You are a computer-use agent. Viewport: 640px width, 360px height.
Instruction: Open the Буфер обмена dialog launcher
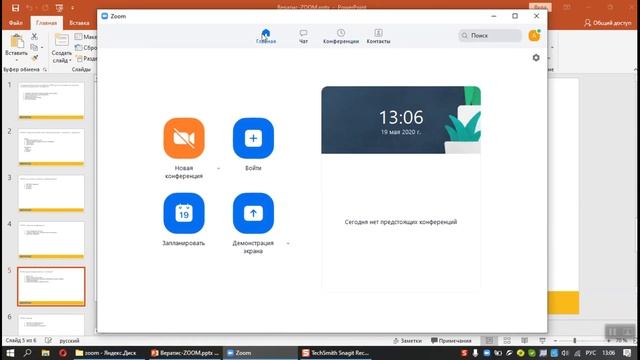pyautogui.click(x=45, y=70)
